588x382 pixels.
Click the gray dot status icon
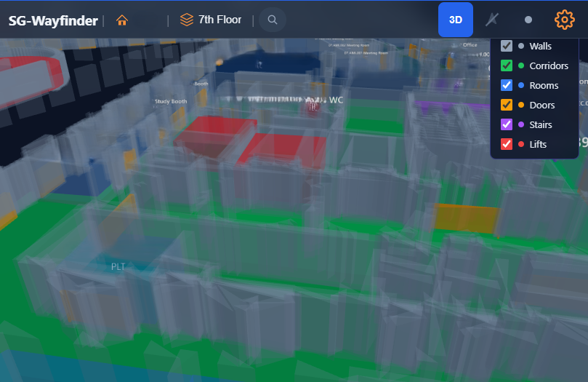[x=528, y=20]
